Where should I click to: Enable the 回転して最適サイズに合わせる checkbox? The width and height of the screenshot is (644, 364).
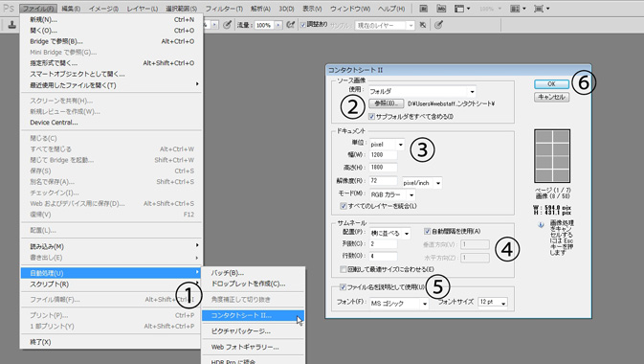(x=344, y=269)
